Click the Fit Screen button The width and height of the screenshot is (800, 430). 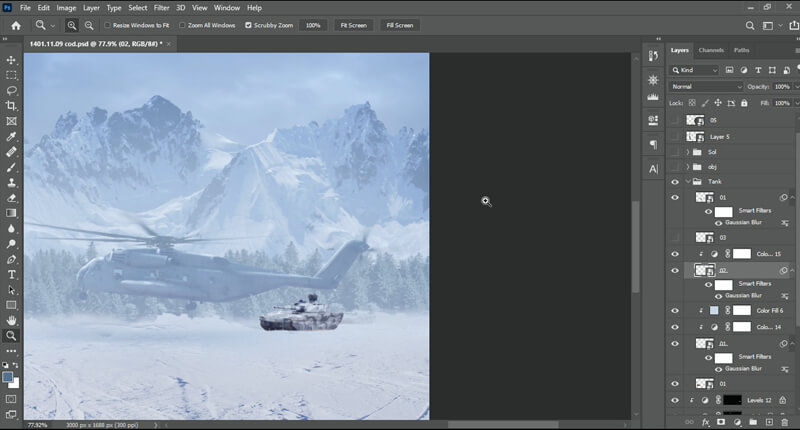point(354,26)
